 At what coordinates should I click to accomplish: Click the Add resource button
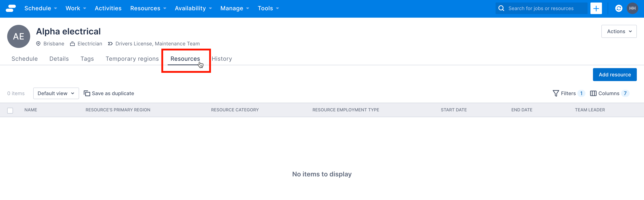click(615, 74)
